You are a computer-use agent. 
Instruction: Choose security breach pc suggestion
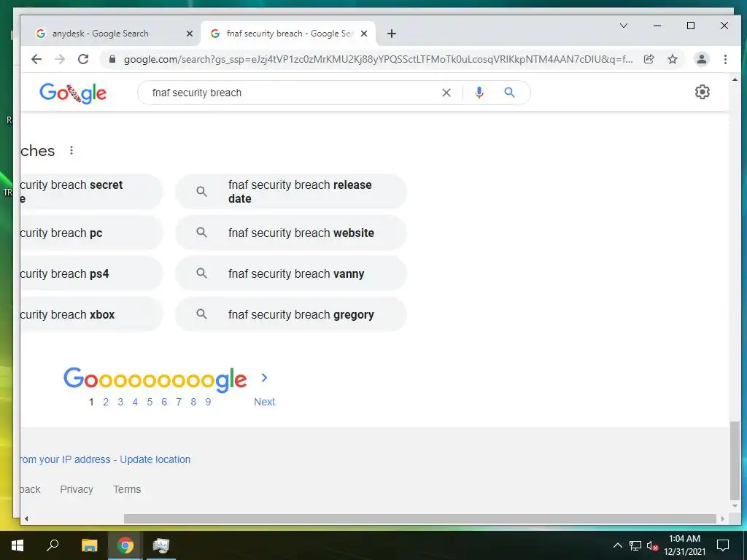(x=91, y=233)
